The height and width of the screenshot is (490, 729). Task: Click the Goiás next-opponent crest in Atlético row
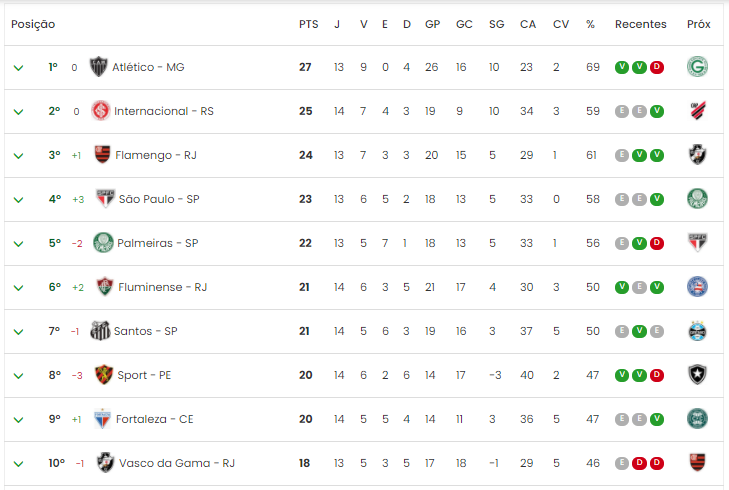[x=697, y=66]
